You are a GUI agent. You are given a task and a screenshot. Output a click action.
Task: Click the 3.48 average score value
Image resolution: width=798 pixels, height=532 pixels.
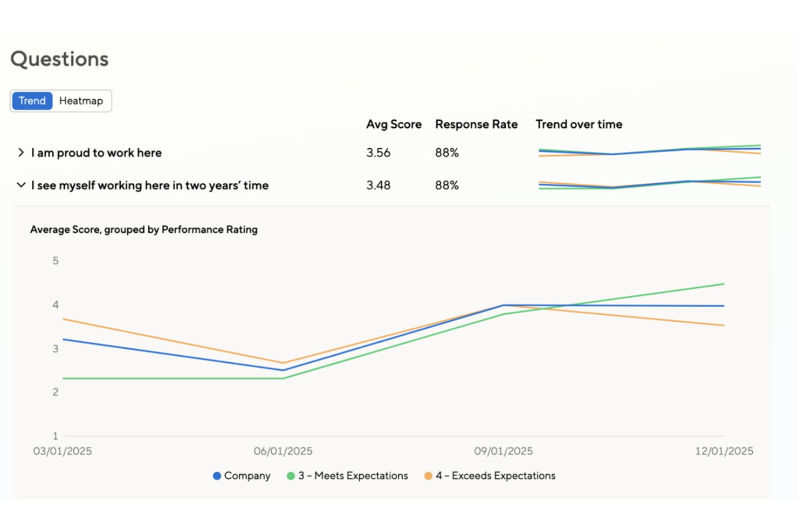click(379, 185)
